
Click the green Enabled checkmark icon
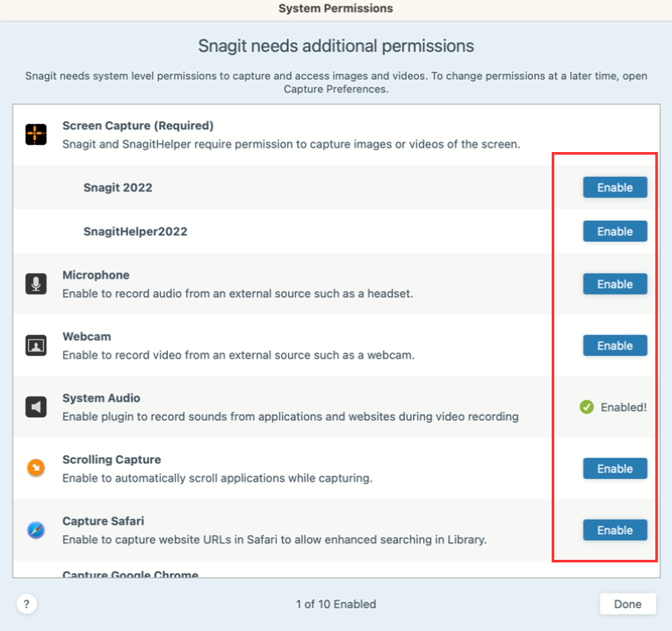587,407
